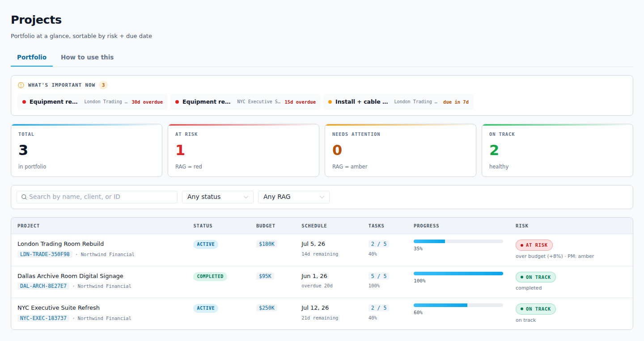Click the Completed status badge for Dallas Archive

tap(210, 277)
